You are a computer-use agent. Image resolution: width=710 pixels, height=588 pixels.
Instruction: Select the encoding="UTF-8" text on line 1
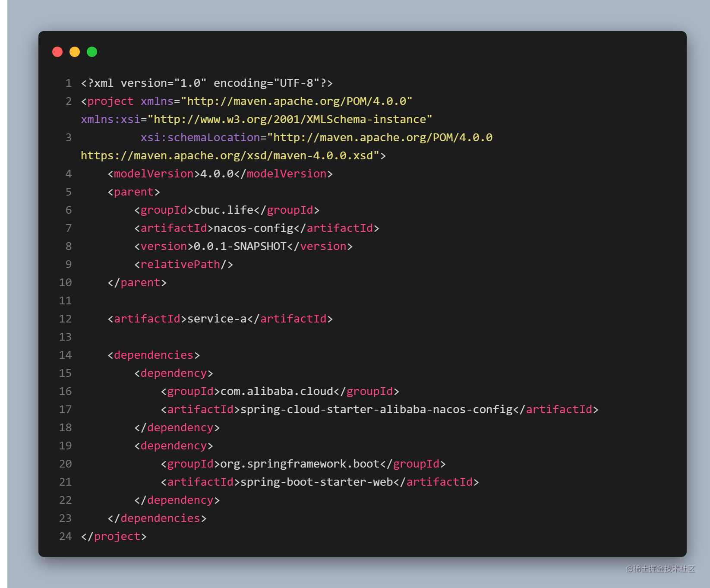[x=267, y=83]
